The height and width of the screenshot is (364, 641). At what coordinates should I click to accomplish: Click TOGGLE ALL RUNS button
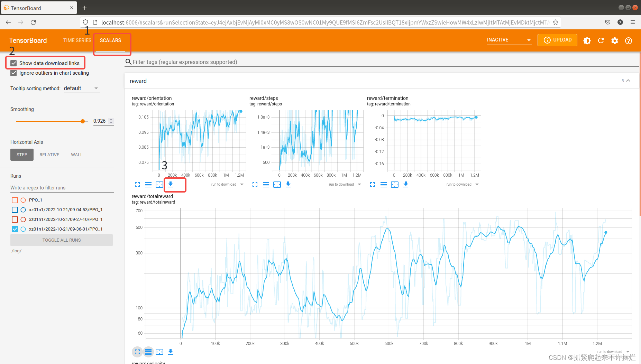(x=62, y=240)
